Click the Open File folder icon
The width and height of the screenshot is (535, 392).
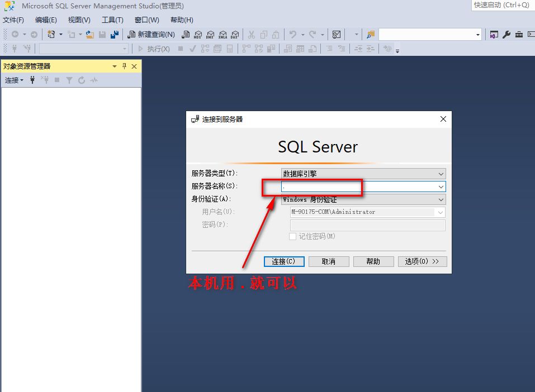[90, 35]
